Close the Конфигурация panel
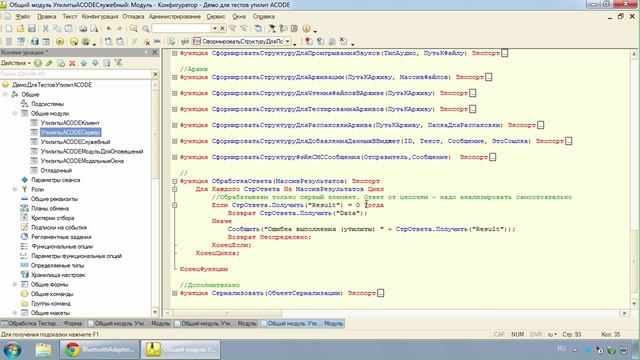Screen dimensions: 640x360 click(155, 52)
